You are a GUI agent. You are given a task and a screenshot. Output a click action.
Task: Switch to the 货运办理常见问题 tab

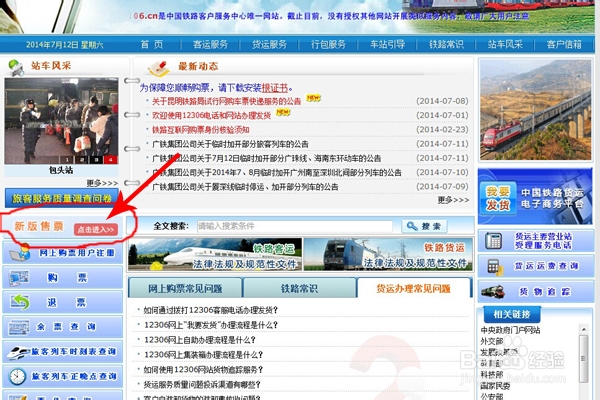coord(414,288)
